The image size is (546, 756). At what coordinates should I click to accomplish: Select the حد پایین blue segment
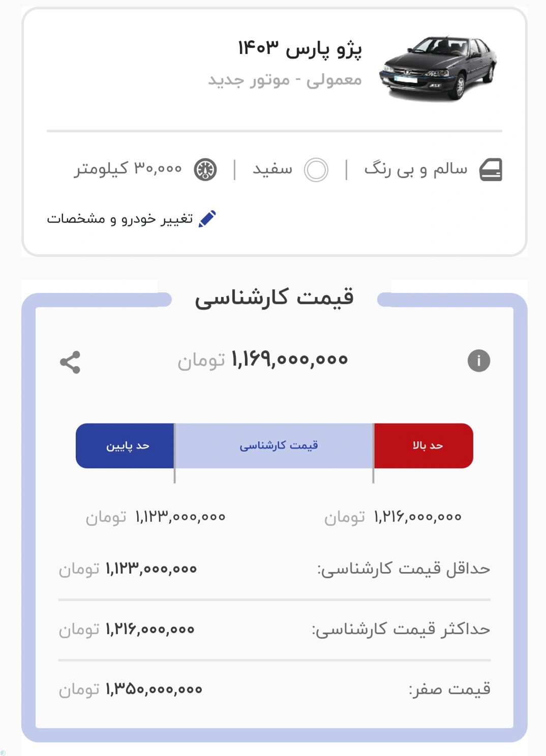pos(125,445)
